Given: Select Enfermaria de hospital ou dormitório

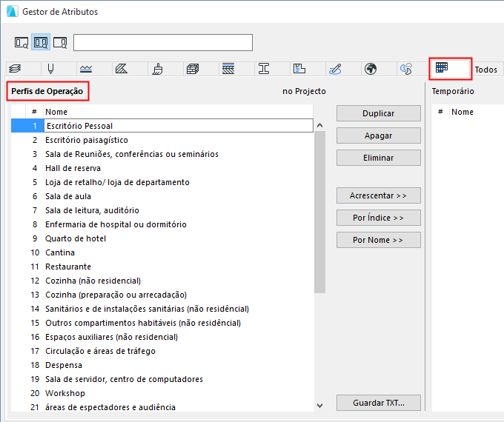Looking at the screenshot, I should click(162, 224).
